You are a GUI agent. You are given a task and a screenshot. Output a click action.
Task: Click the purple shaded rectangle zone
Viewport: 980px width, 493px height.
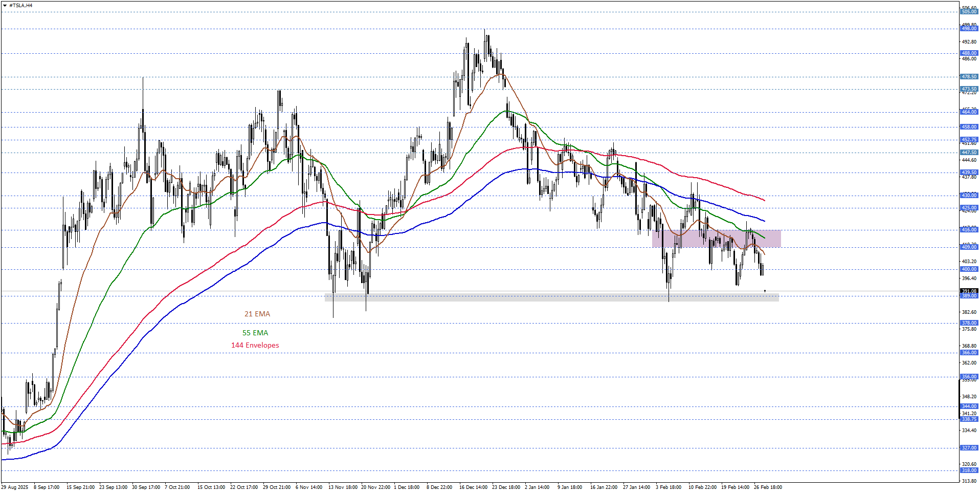click(x=716, y=239)
